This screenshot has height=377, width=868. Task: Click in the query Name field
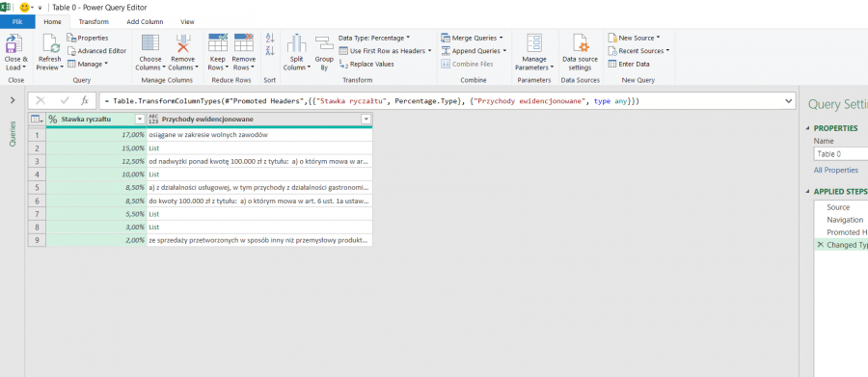click(x=841, y=154)
